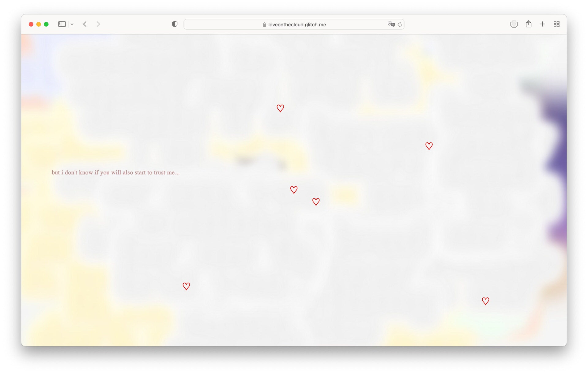Click the heart nearest the purple blob
The image size is (588, 374).
click(x=429, y=146)
